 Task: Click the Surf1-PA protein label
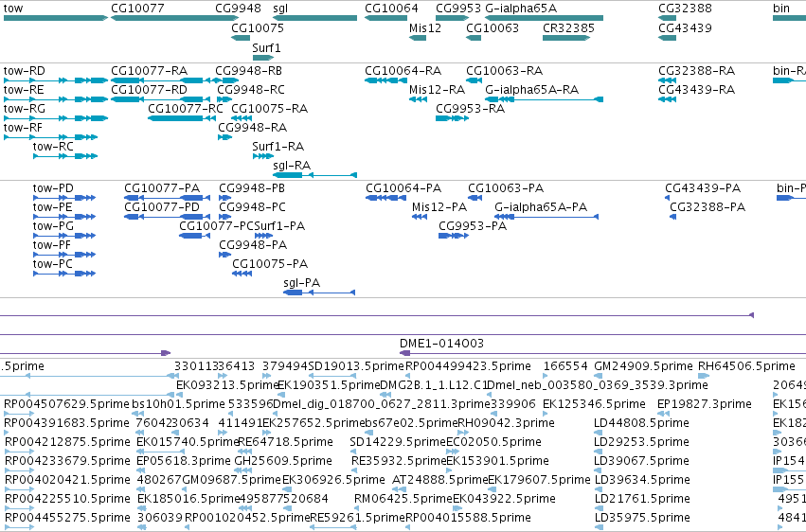point(279,226)
